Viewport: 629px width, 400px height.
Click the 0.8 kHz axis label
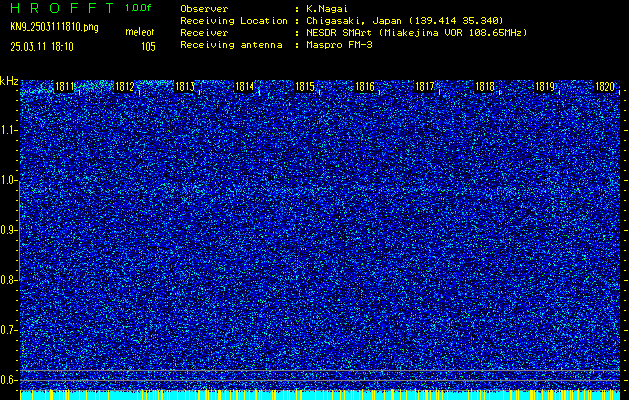7,280
